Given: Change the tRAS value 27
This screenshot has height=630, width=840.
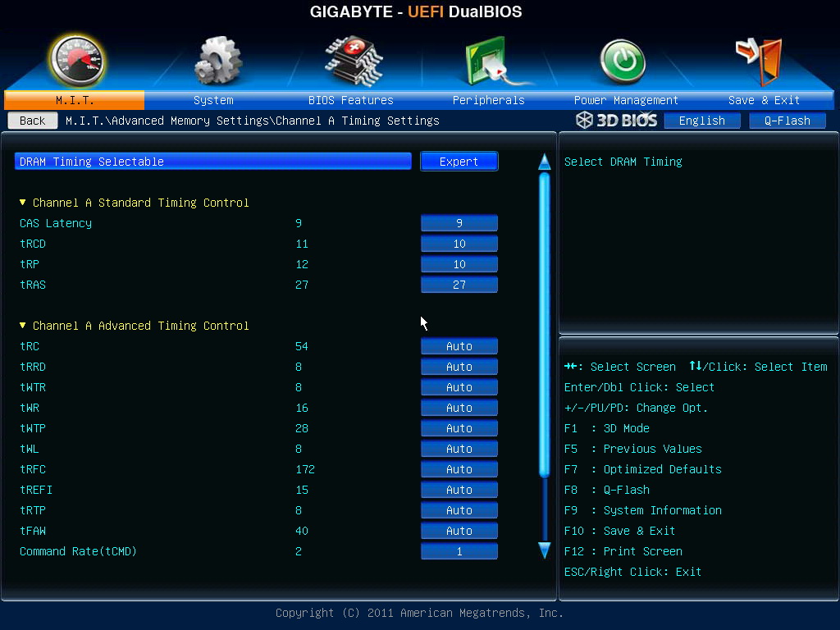Looking at the screenshot, I should click(459, 285).
